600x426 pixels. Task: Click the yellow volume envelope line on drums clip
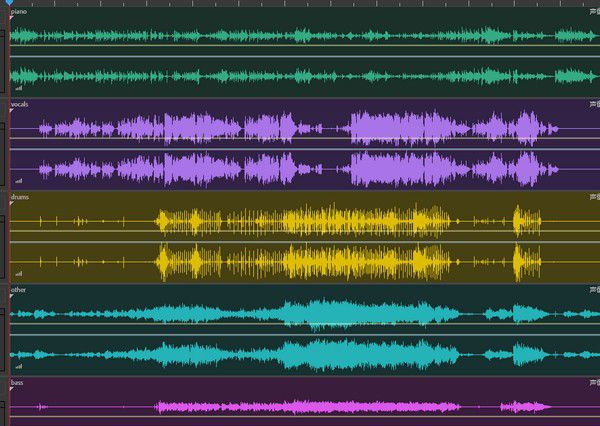click(x=305, y=231)
